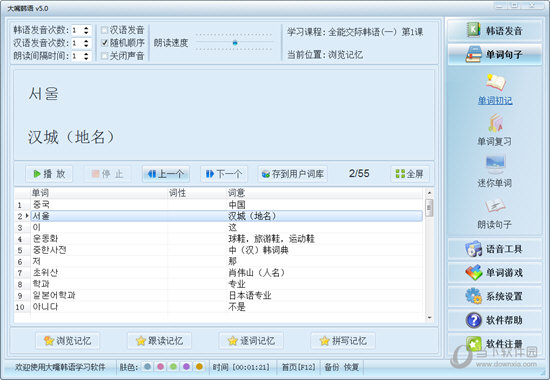Image resolution: width=550 pixels, height=380 pixels.
Task: Select word row 6 meaning 那
Action: pos(219,261)
